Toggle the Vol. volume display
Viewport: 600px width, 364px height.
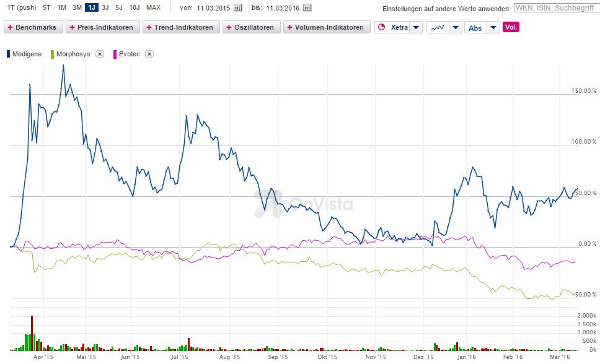tap(511, 27)
